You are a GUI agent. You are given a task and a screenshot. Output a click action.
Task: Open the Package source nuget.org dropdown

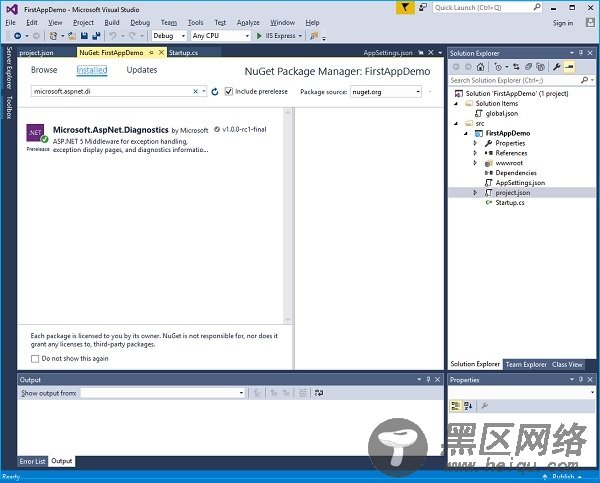click(418, 92)
